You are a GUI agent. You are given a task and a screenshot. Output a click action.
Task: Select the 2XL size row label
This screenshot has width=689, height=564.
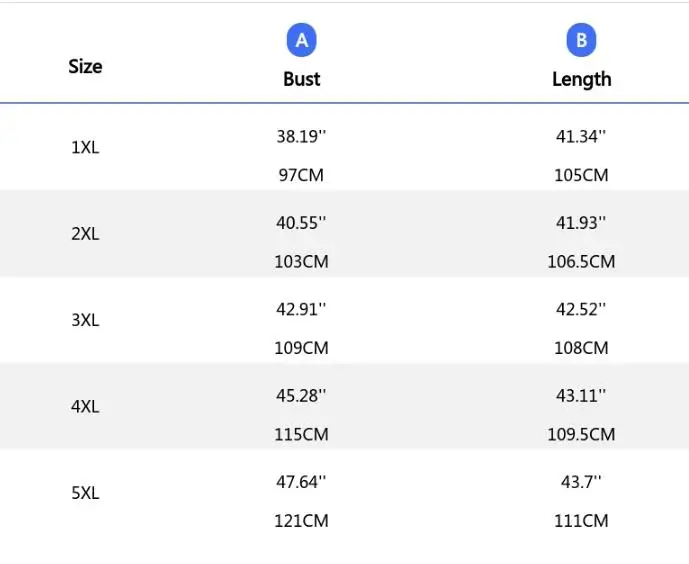(85, 234)
